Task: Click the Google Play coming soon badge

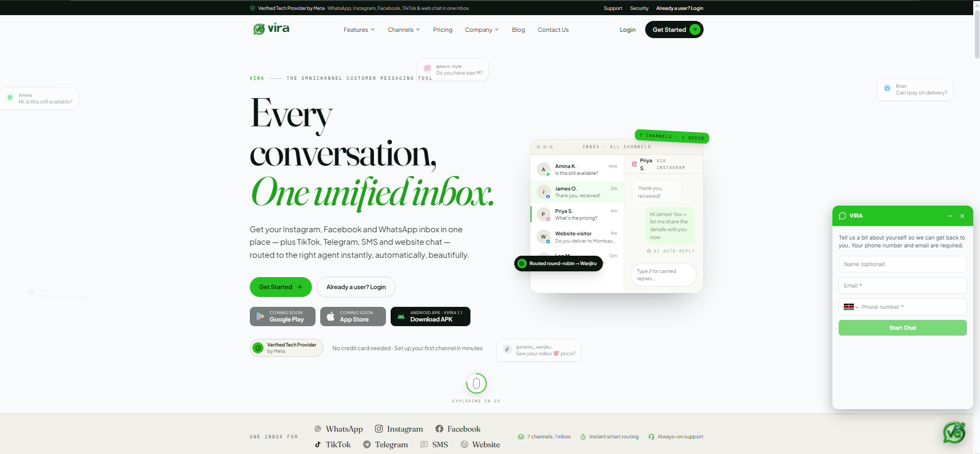Action: pyautogui.click(x=283, y=316)
